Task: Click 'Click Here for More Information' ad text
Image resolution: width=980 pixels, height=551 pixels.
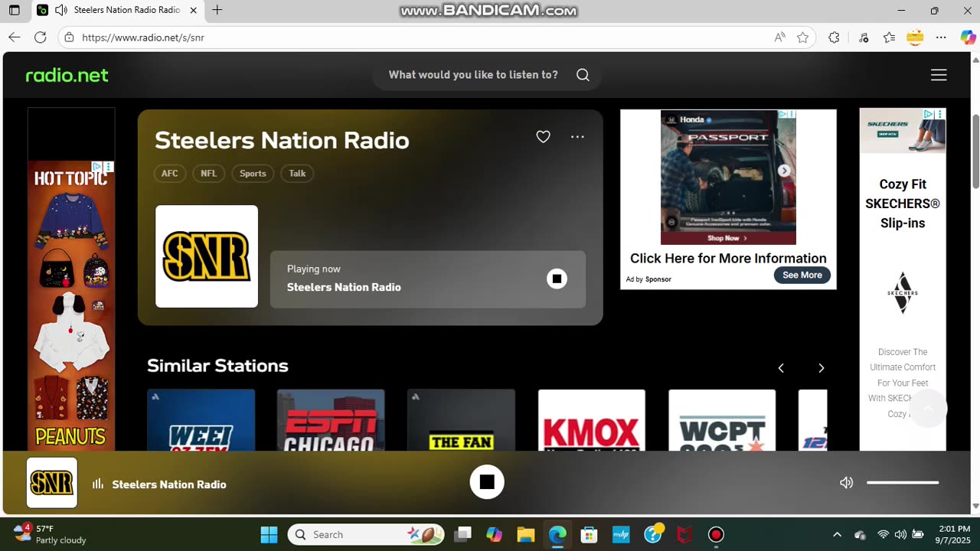Action: click(x=728, y=259)
